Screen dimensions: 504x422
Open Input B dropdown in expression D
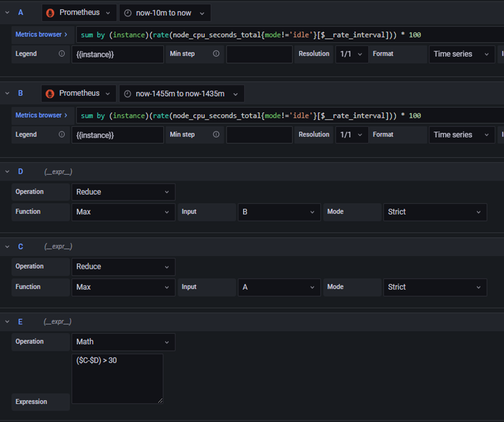coord(279,212)
